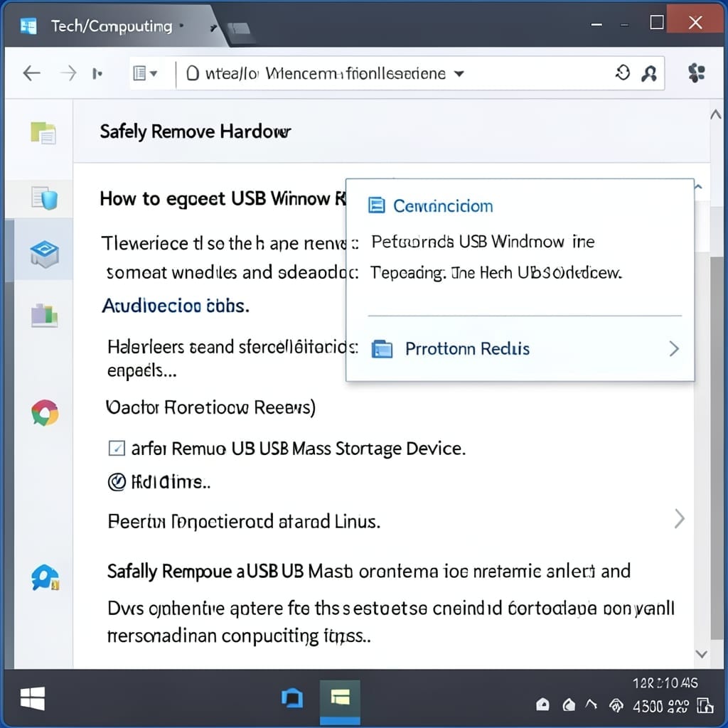Click the Safely Remove Hardow heading
This screenshot has height=728, width=728.
pyautogui.click(x=196, y=132)
